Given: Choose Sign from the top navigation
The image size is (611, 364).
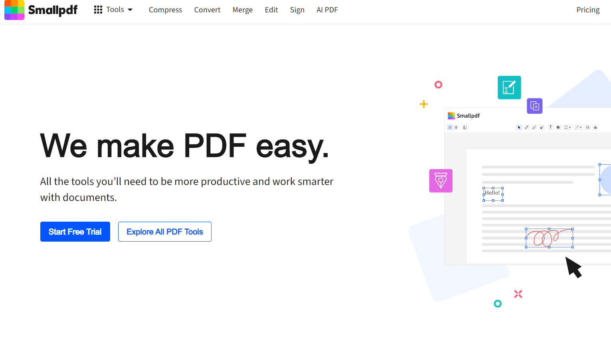Looking at the screenshot, I should point(297,10).
